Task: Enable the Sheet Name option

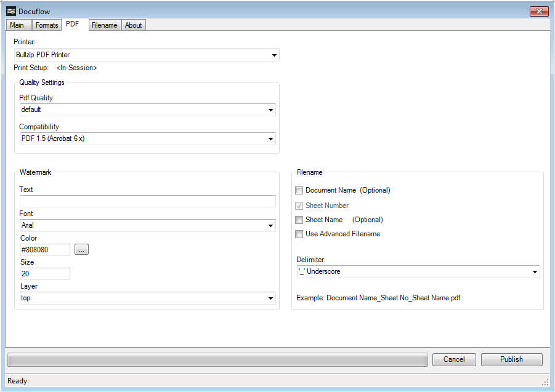Action: coord(299,220)
